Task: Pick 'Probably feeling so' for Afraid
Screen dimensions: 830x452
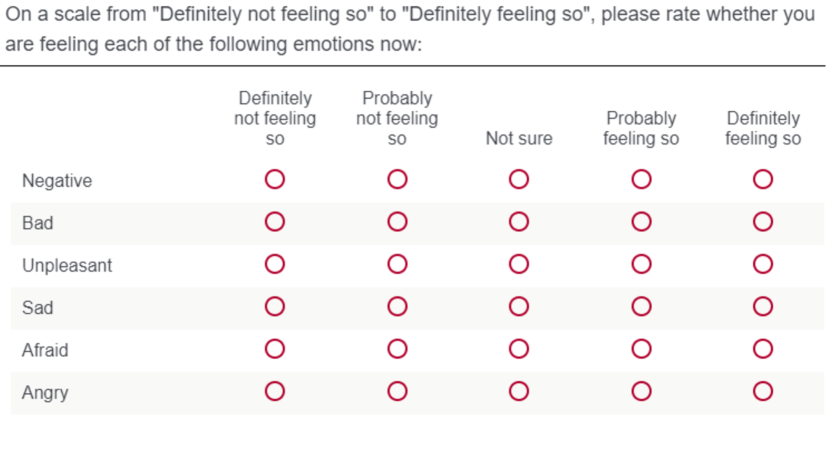Action: [641, 350]
